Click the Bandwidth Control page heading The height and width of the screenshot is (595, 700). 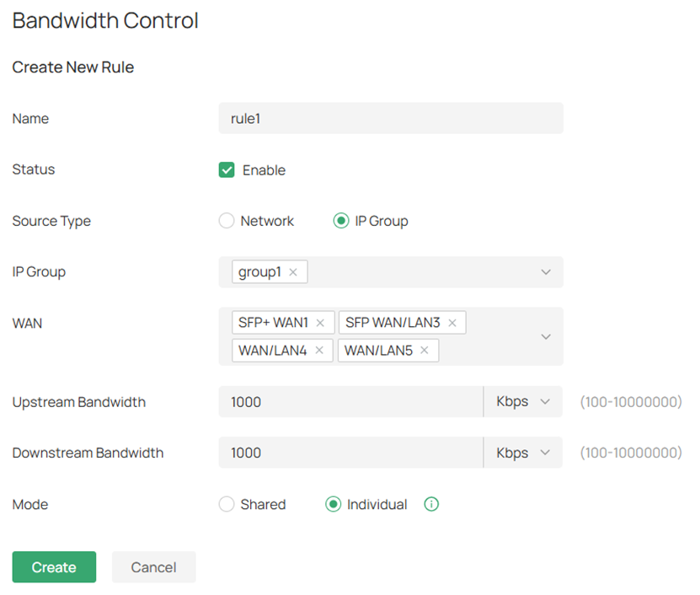click(104, 20)
